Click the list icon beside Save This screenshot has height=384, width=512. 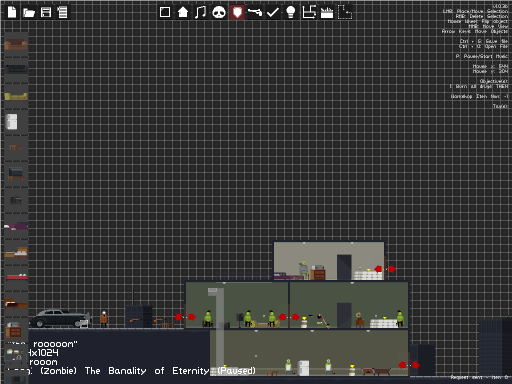pos(62,12)
